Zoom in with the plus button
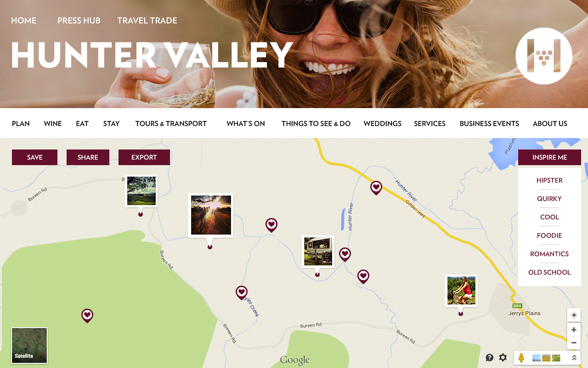Viewport: 588px width, 368px height. (x=574, y=330)
